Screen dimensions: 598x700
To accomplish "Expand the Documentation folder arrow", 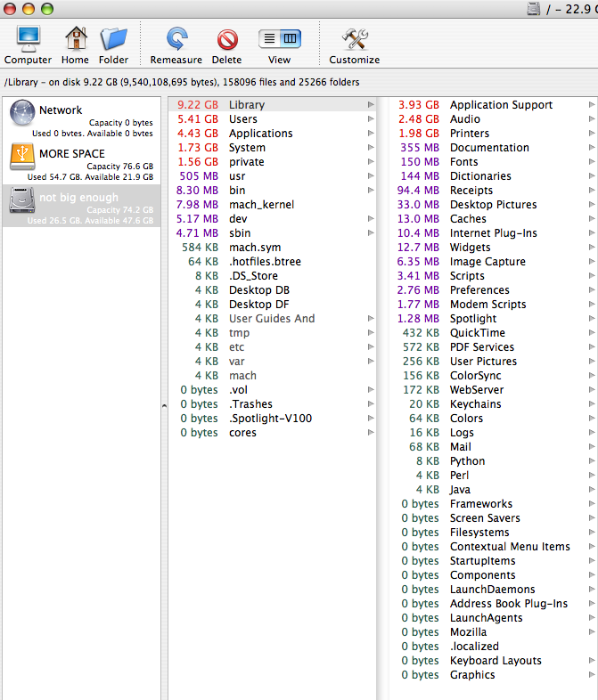I will (592, 147).
